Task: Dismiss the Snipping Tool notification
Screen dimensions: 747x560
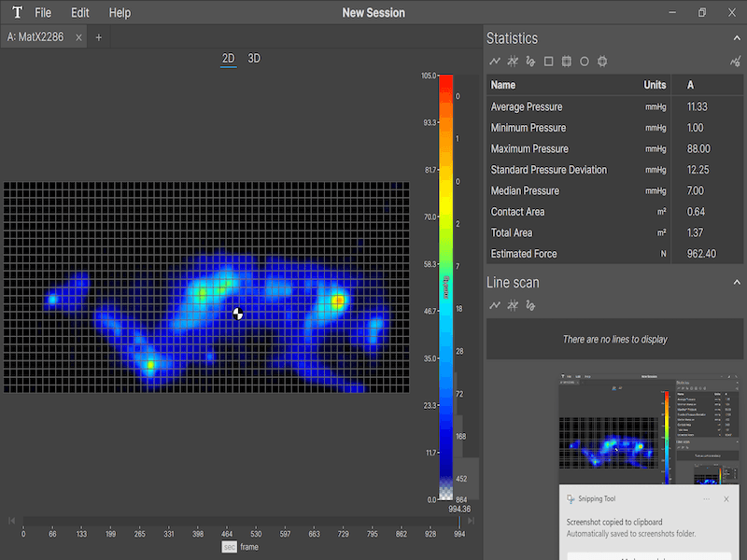Action: (x=726, y=499)
